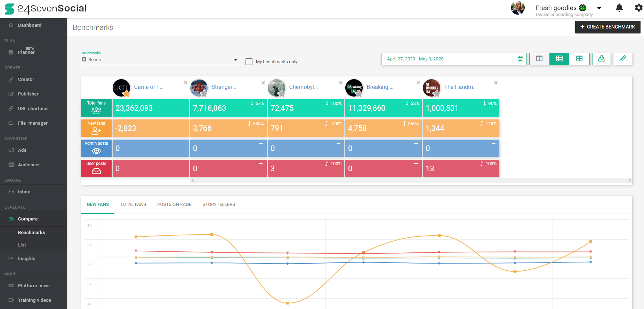Viewport: 644px width, 309px height.
Task: Remove Chernobyl column
Action: click(x=341, y=83)
